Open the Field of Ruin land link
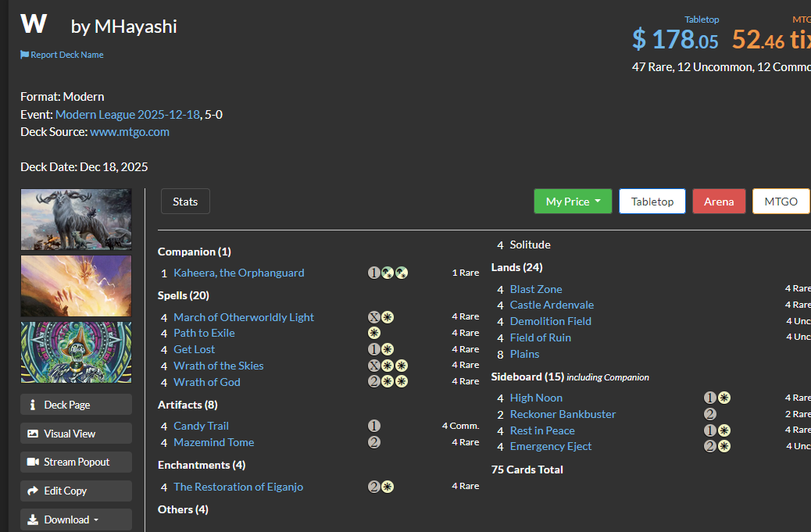811x532 pixels. point(541,337)
